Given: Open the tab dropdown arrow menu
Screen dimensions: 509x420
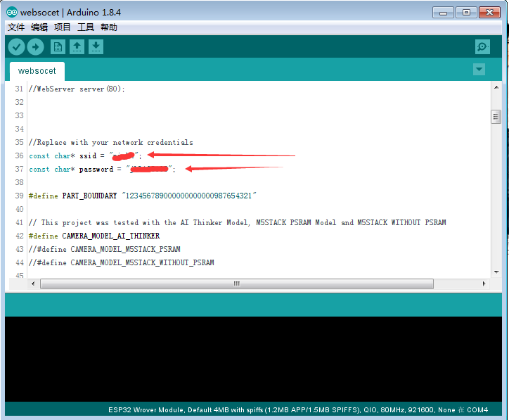Looking at the screenshot, I should [x=479, y=69].
